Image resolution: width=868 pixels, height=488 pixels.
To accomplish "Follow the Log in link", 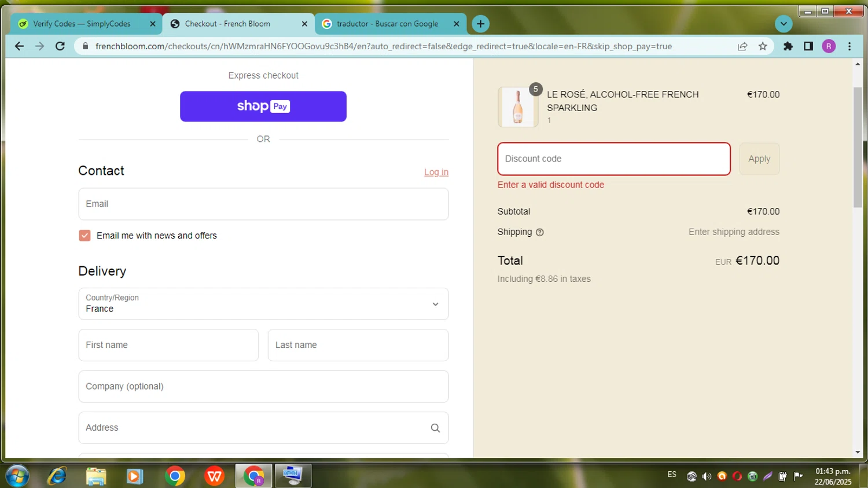I will [x=436, y=172].
